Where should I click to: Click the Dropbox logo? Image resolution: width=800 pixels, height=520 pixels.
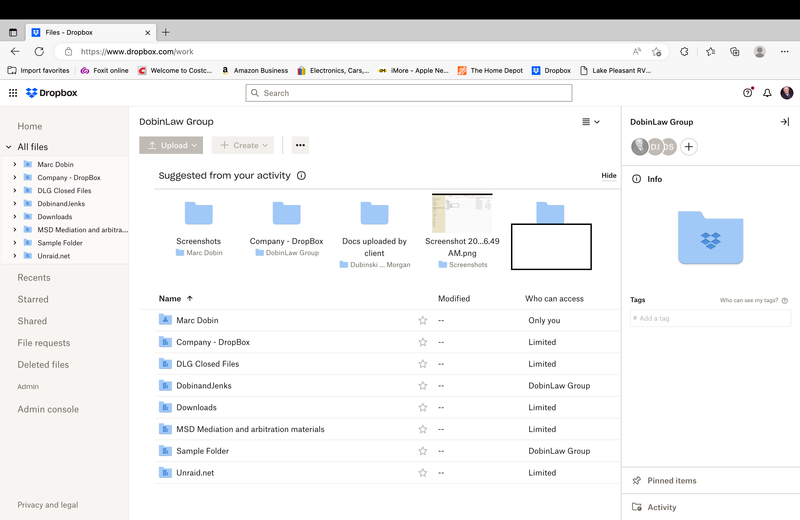(x=52, y=93)
